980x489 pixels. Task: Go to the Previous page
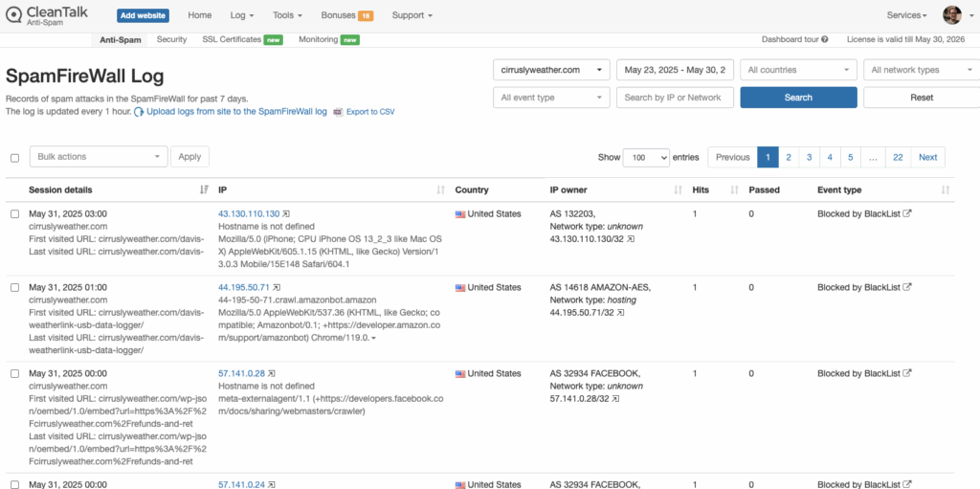coord(732,157)
